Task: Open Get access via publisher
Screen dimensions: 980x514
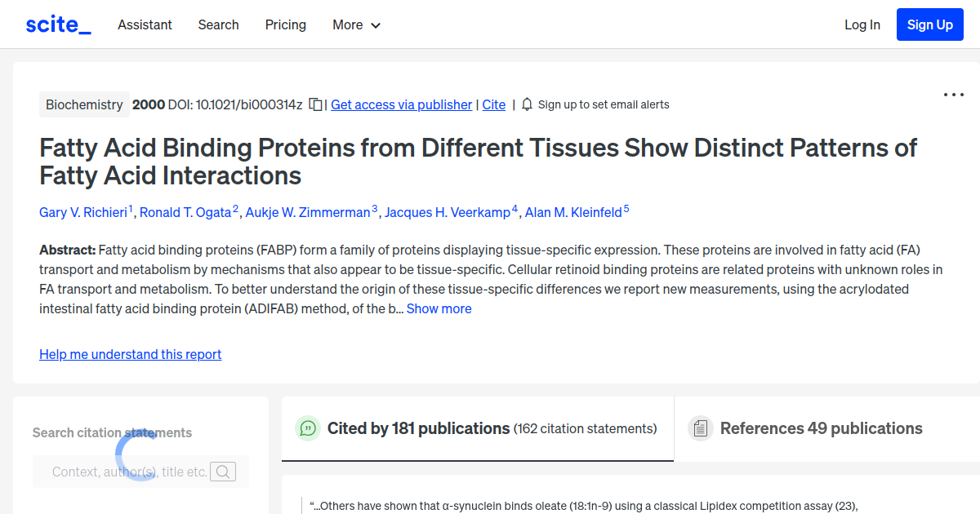Action: 401,104
